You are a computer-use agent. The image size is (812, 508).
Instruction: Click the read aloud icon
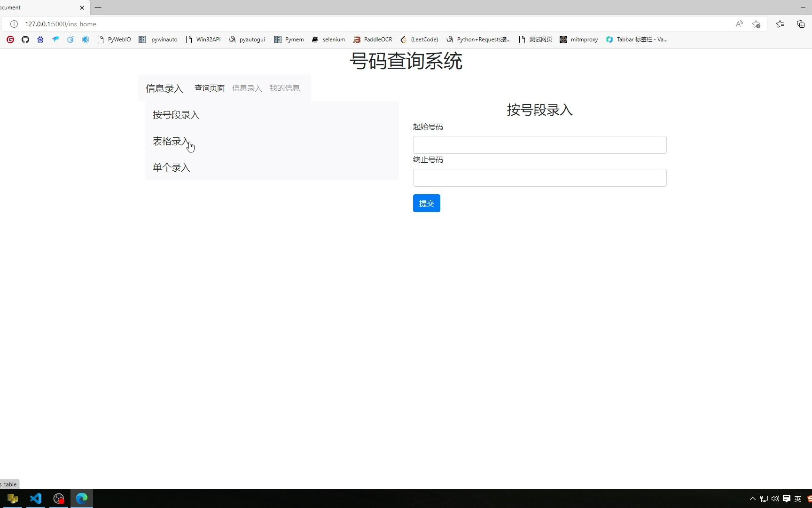coord(739,24)
